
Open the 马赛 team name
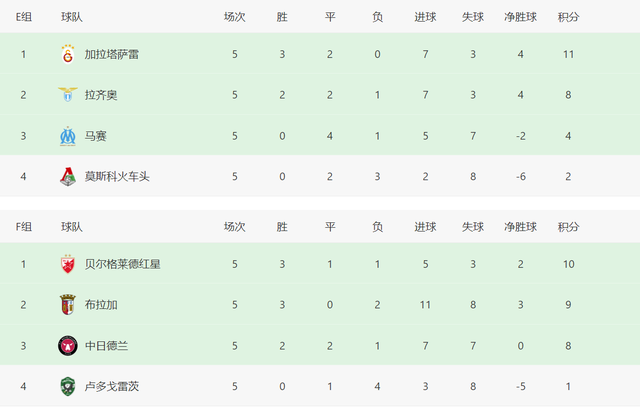click(96, 136)
